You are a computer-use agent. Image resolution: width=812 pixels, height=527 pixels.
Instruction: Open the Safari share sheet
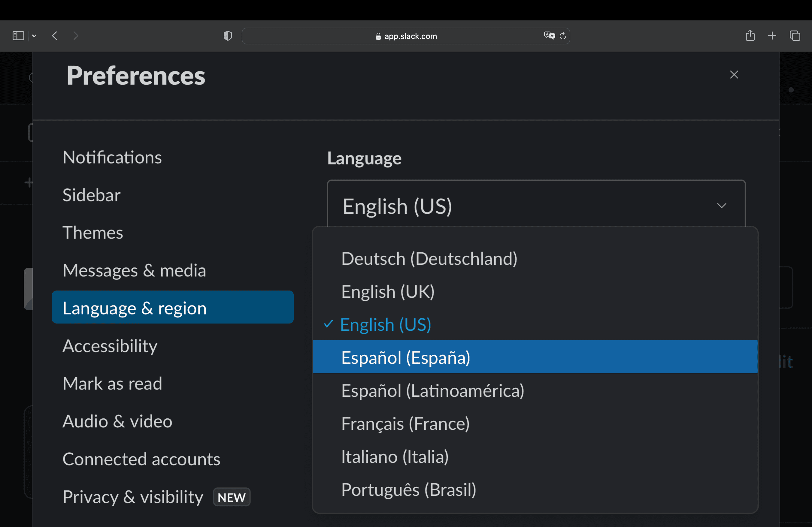[x=750, y=35]
